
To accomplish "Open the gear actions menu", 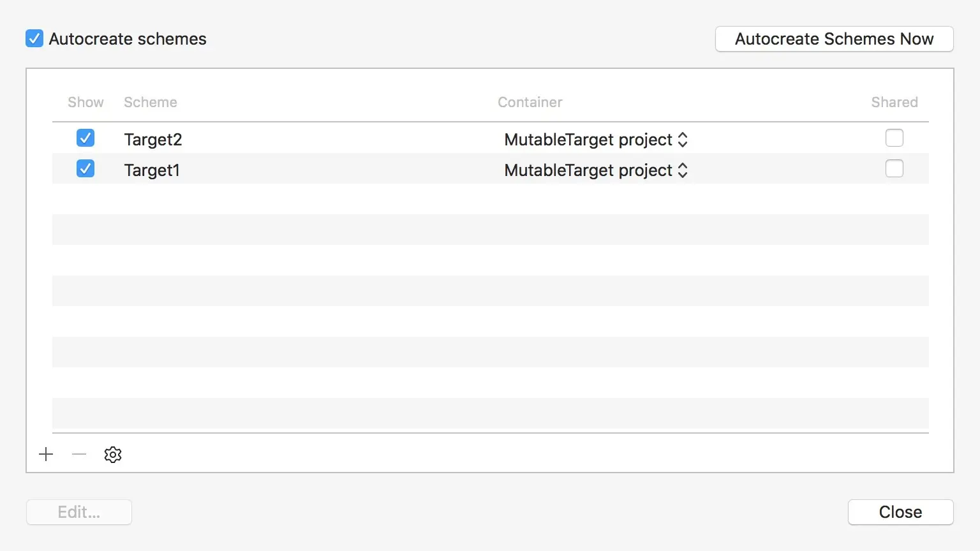I will (x=113, y=454).
